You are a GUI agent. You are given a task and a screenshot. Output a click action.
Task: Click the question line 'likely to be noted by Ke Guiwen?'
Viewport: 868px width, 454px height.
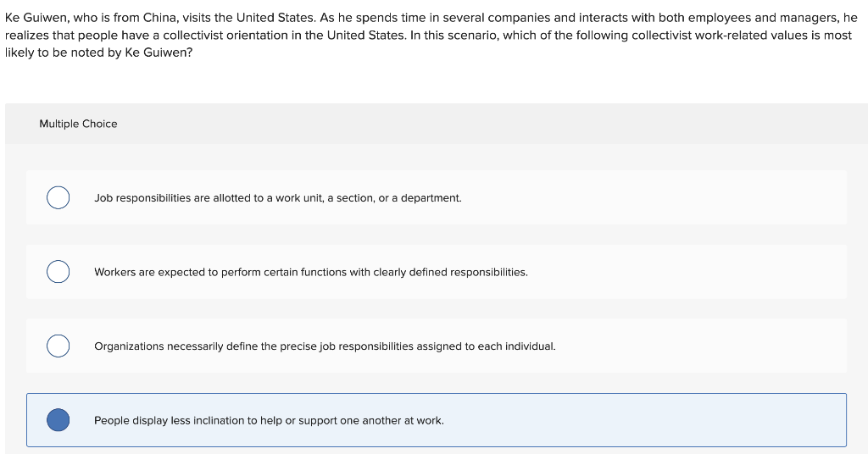point(98,53)
